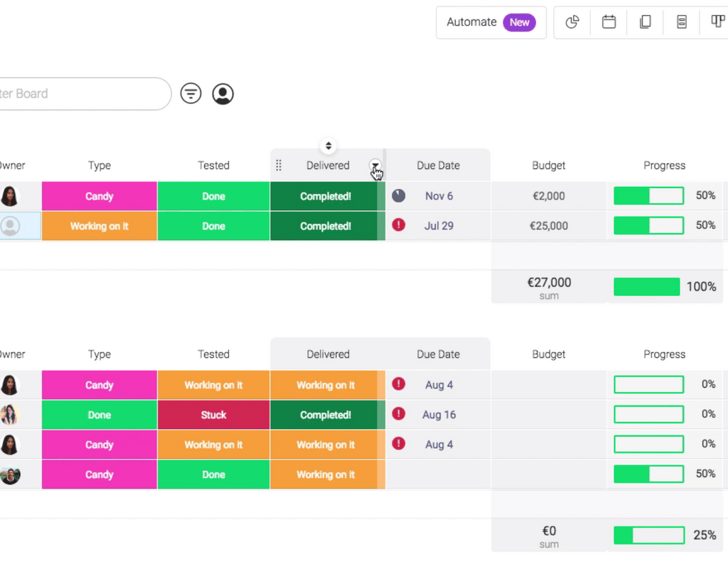The height and width of the screenshot is (562, 728).
Task: Click the duplicate pages icon in toolbar
Action: pos(645,22)
